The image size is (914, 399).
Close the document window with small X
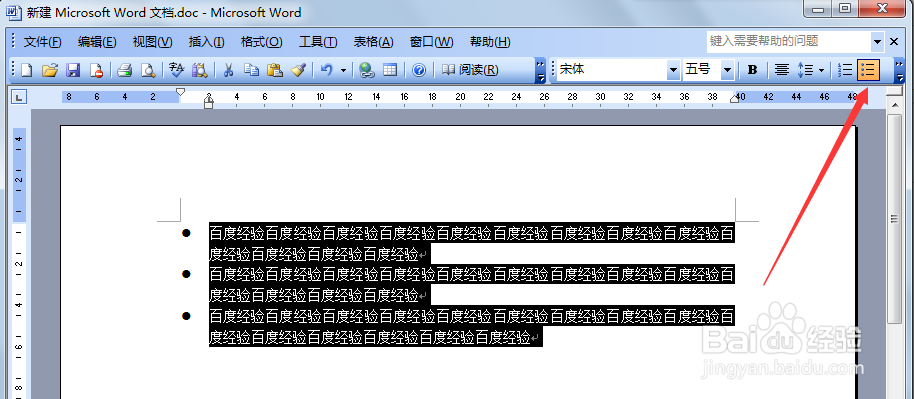click(894, 42)
